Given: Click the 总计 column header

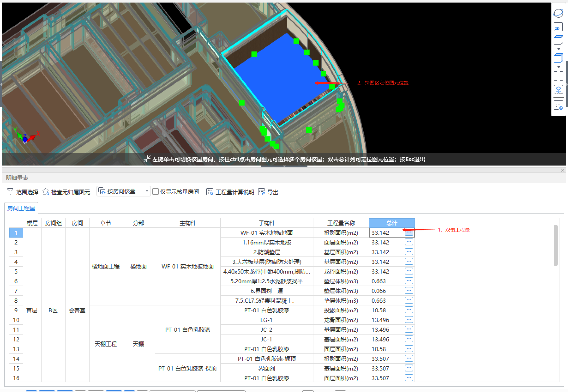Looking at the screenshot, I should (x=392, y=223).
